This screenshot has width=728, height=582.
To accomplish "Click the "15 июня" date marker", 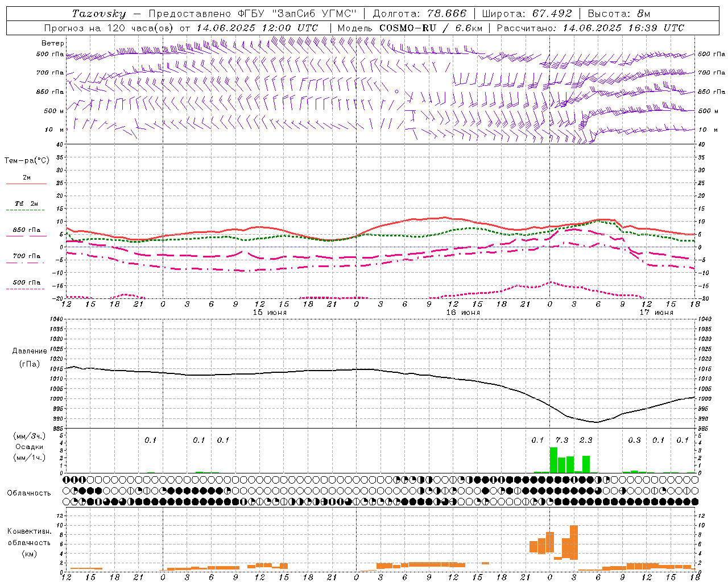I will click(270, 313).
